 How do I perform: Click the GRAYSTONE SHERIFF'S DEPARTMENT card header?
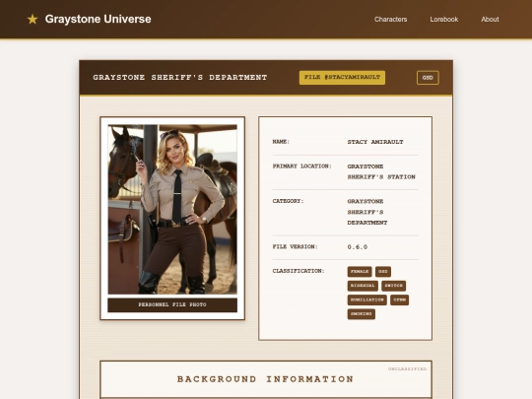point(180,78)
